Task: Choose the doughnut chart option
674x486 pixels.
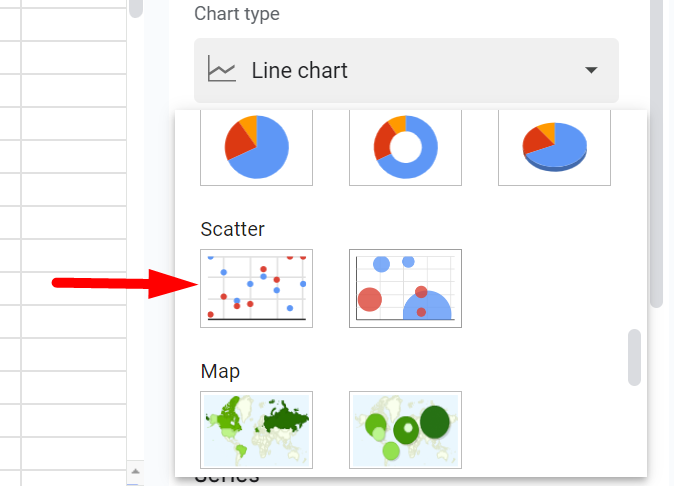Action: tap(405, 147)
